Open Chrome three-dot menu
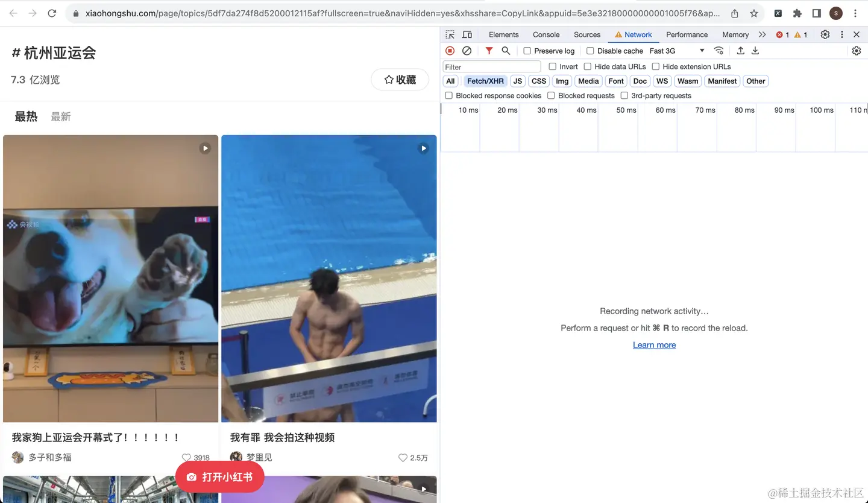The image size is (868, 503). tap(855, 13)
